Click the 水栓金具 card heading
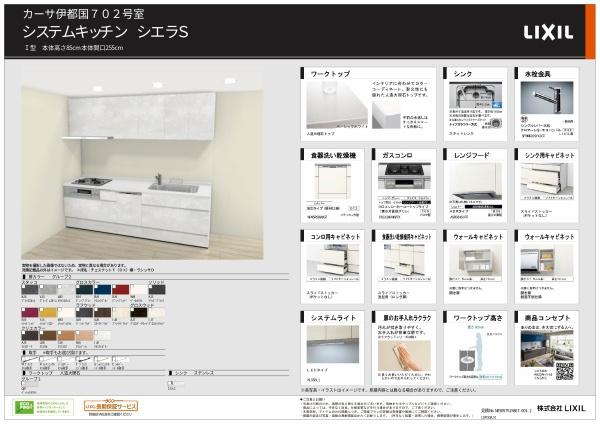Screen dimensions: 600x424 tap(537, 74)
